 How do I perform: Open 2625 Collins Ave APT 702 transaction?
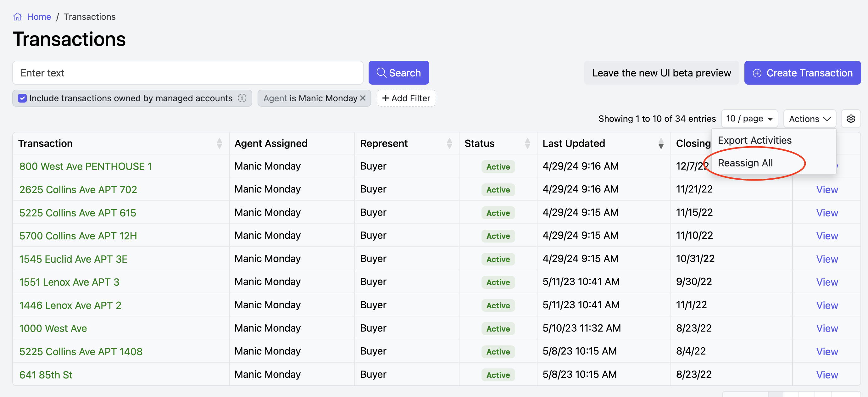pyautogui.click(x=78, y=189)
